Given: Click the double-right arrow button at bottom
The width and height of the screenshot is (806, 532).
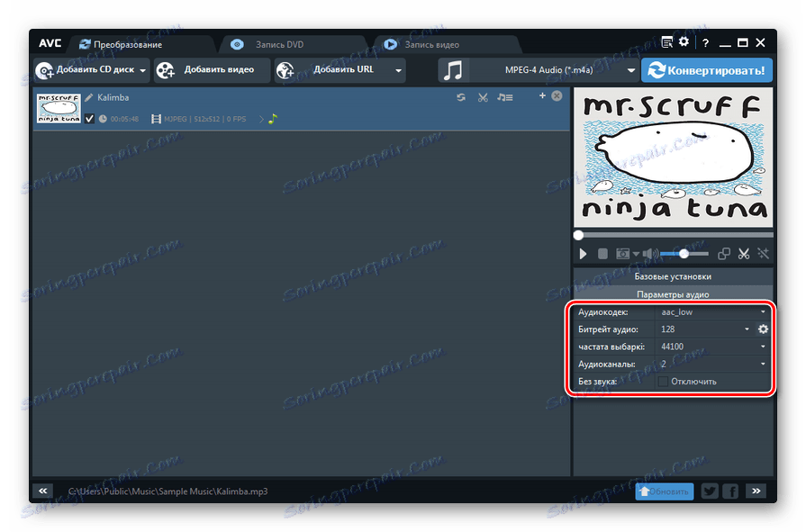Looking at the screenshot, I should (x=756, y=491).
